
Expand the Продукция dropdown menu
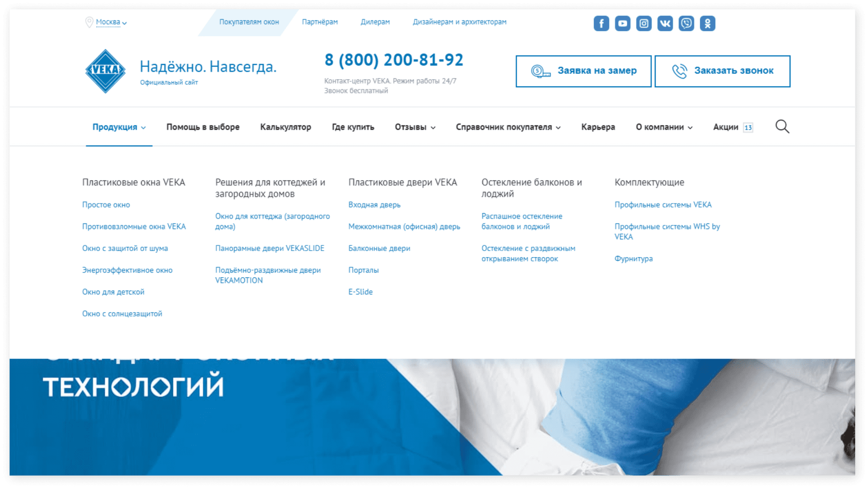118,126
